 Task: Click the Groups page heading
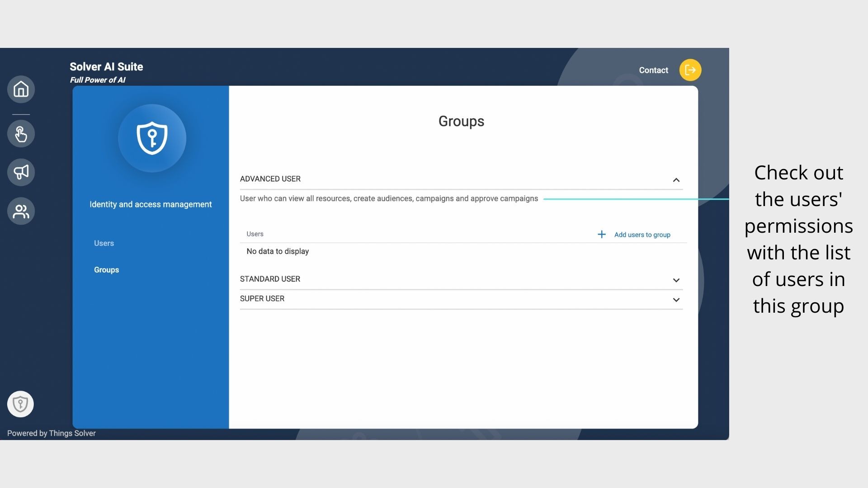point(461,121)
